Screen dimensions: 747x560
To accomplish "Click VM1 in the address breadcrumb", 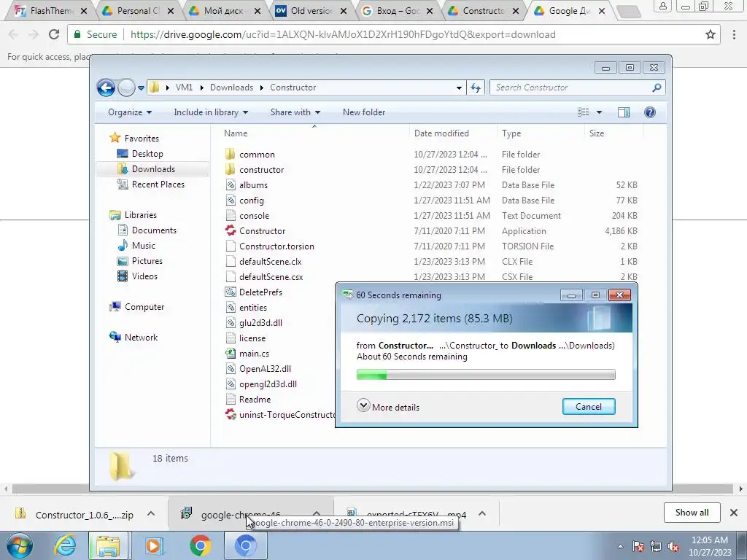I will (x=184, y=87).
